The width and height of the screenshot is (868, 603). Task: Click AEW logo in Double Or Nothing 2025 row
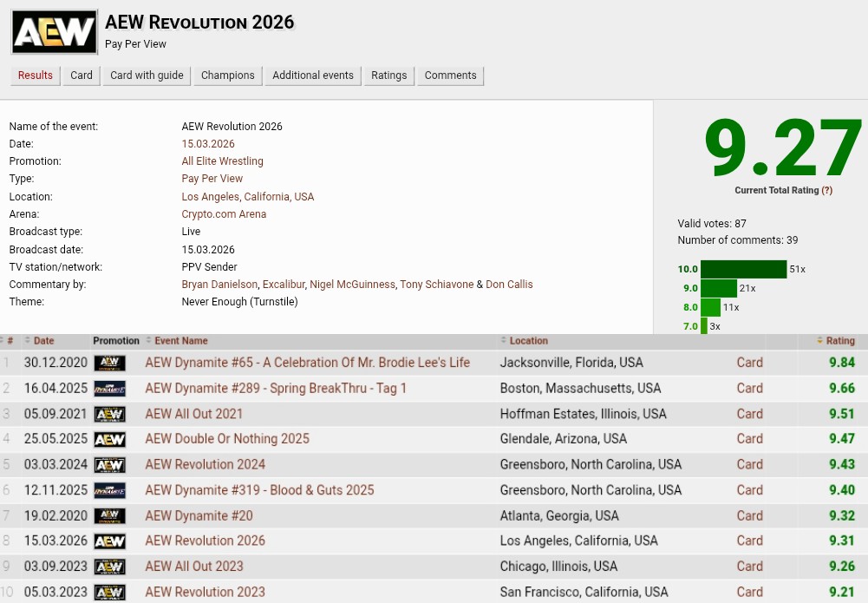coord(109,440)
